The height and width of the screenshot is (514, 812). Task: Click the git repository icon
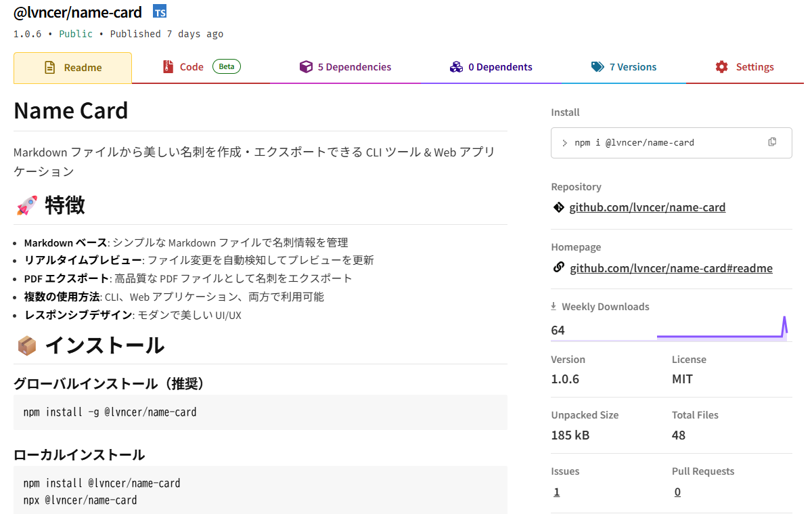(x=558, y=207)
